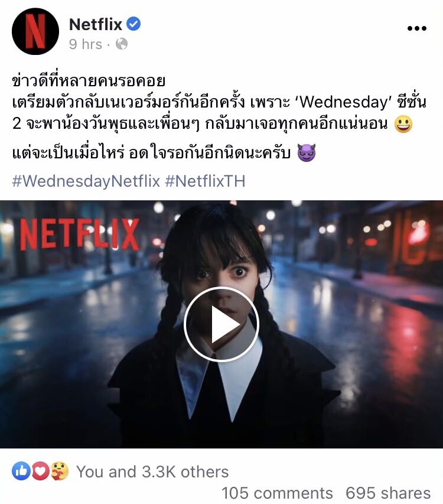This screenshot has width=443, height=504.
Task: Click the Netflix profile picture
Action: pyautogui.click(x=35, y=31)
